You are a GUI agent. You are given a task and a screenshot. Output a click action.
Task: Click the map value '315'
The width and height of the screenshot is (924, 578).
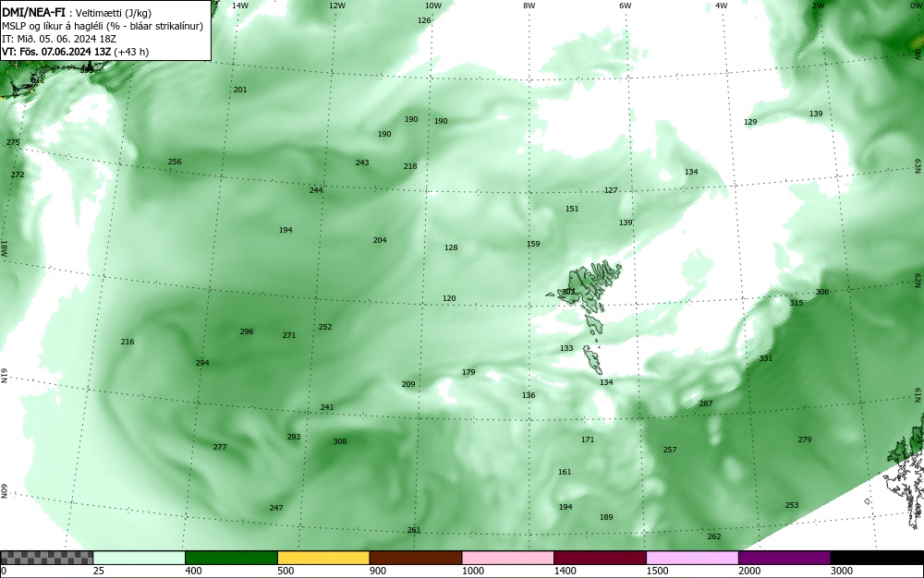(796, 303)
